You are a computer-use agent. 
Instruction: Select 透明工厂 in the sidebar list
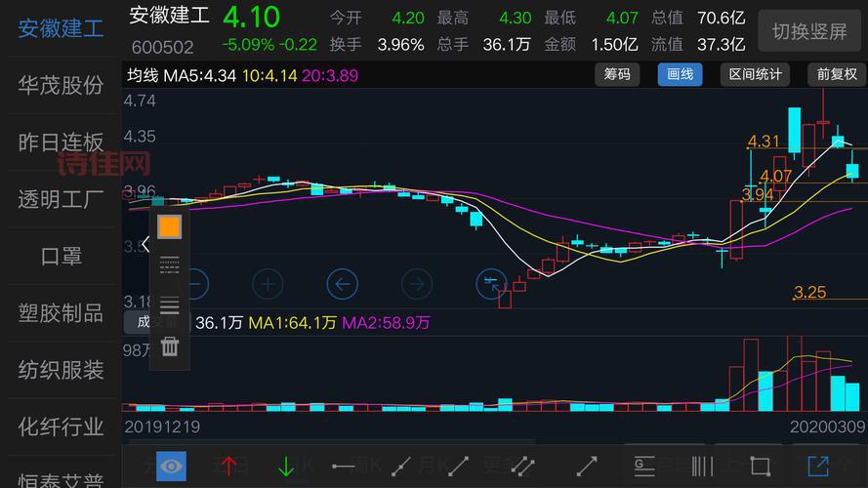coord(61,199)
